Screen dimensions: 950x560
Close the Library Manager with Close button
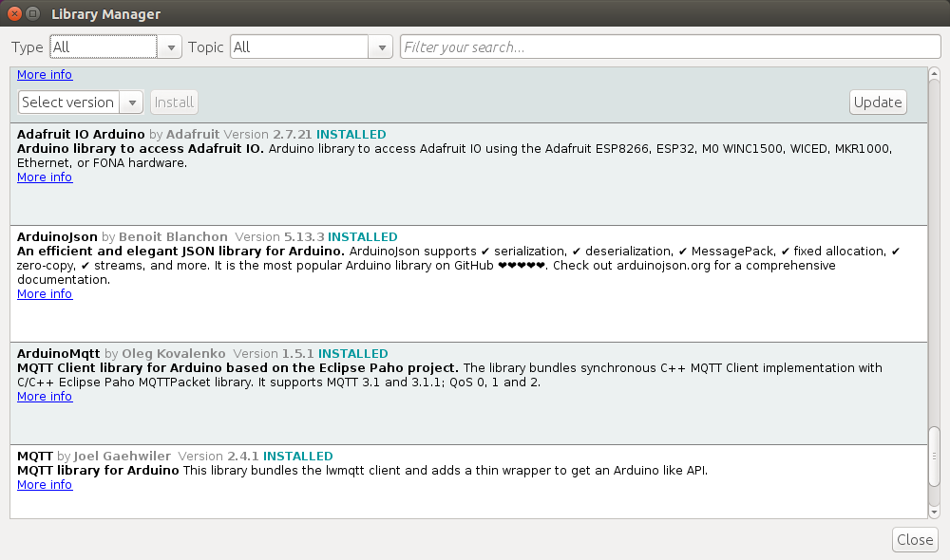pyautogui.click(x=915, y=539)
